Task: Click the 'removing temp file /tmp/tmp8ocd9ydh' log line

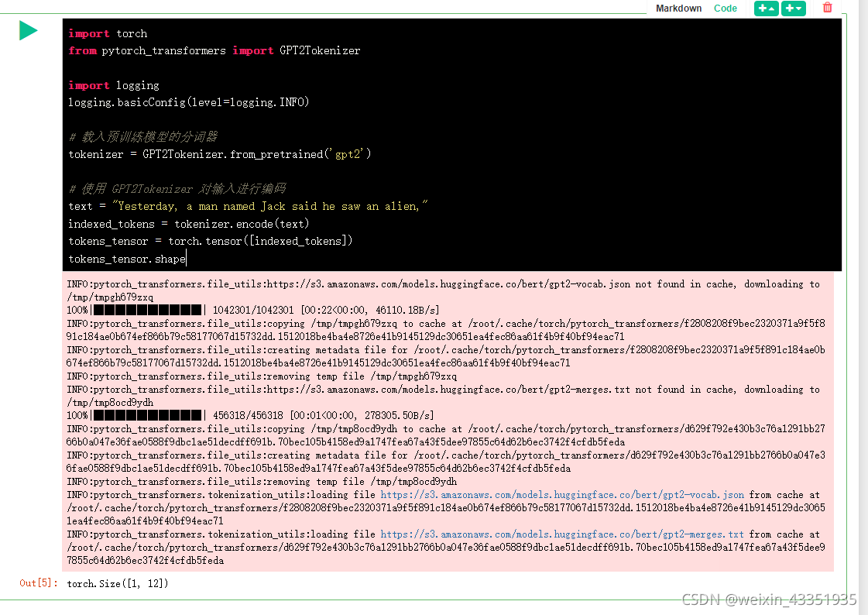Action: (x=262, y=482)
